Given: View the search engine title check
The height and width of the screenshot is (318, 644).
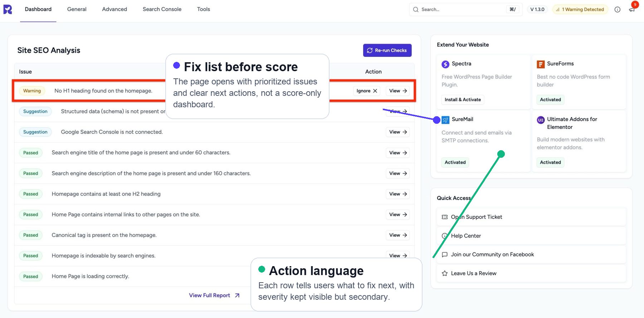Looking at the screenshot, I should (x=398, y=153).
